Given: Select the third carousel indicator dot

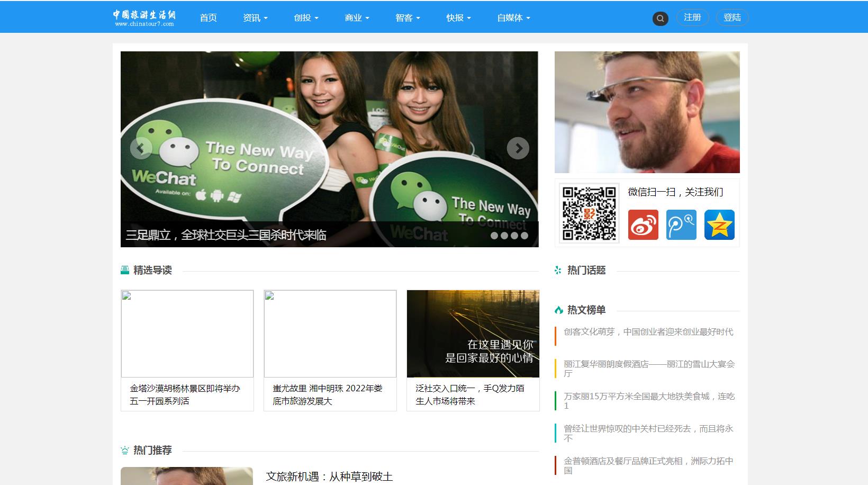Looking at the screenshot, I should 514,236.
